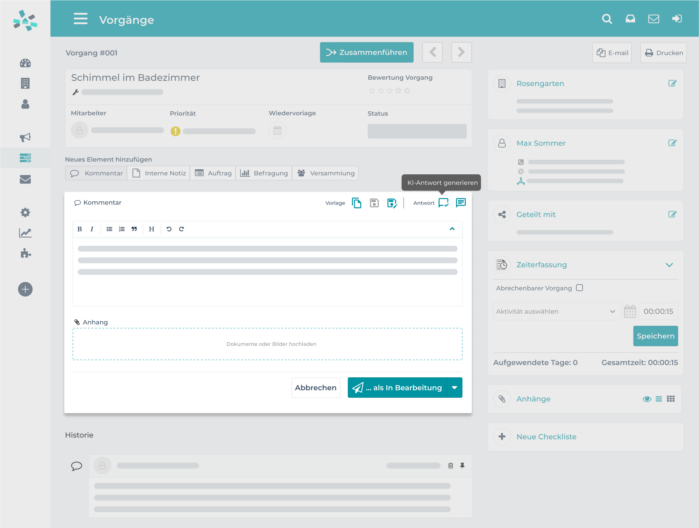This screenshot has height=528, width=699.
Task: Switch attachments to grid view
Action: click(x=671, y=399)
